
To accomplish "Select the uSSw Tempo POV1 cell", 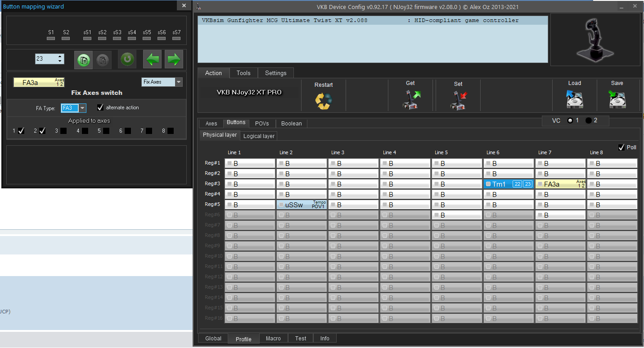I will tap(302, 205).
